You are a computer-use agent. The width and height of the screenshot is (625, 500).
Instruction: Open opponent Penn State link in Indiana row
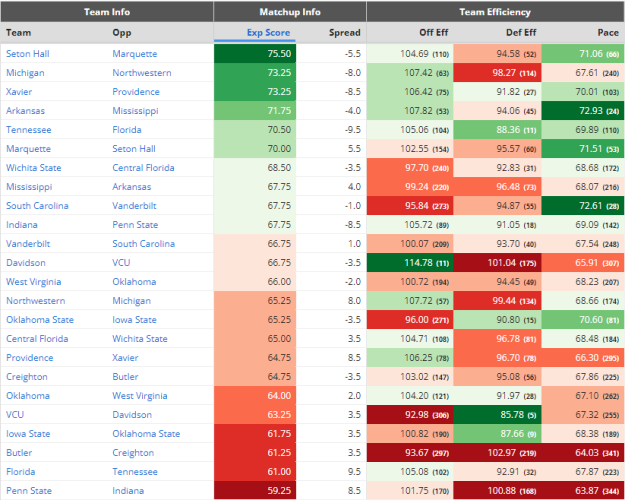point(135,225)
